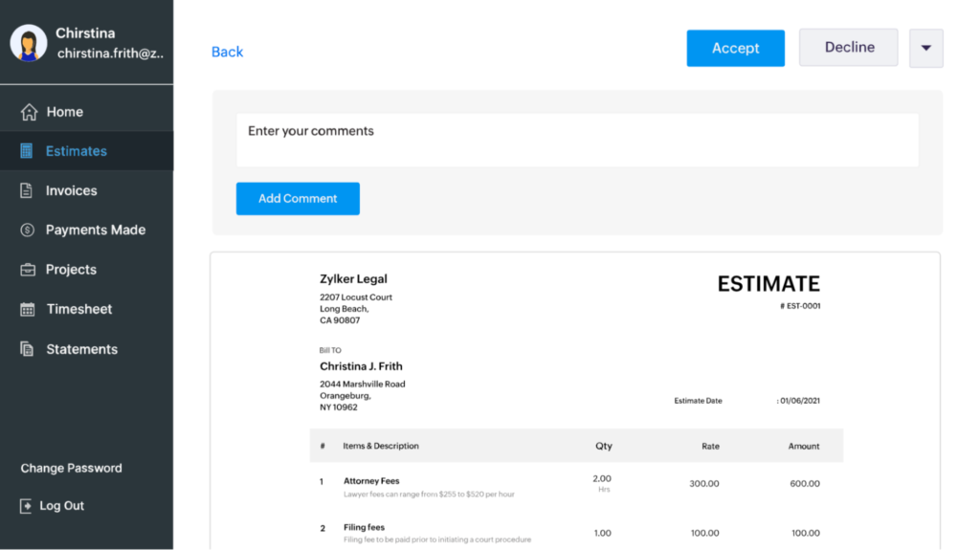Open the Timesheet calendar icon
Image resolution: width=980 pixels, height=550 pixels.
tap(28, 309)
